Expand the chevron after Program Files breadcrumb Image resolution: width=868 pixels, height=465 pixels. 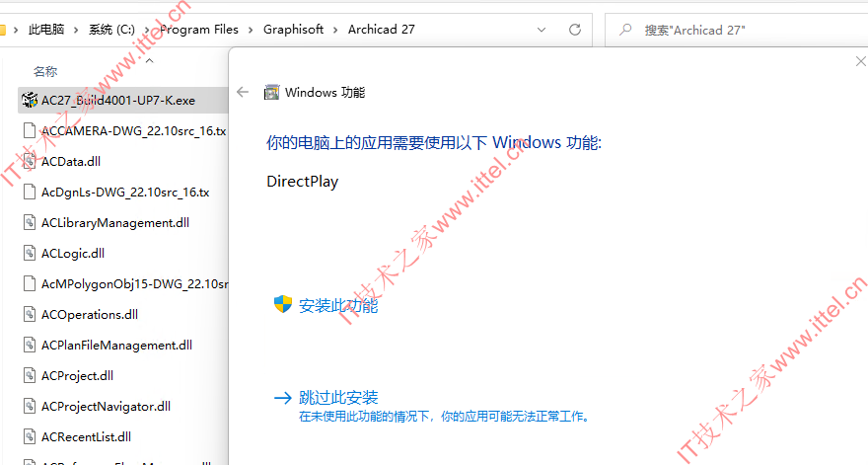click(x=251, y=30)
